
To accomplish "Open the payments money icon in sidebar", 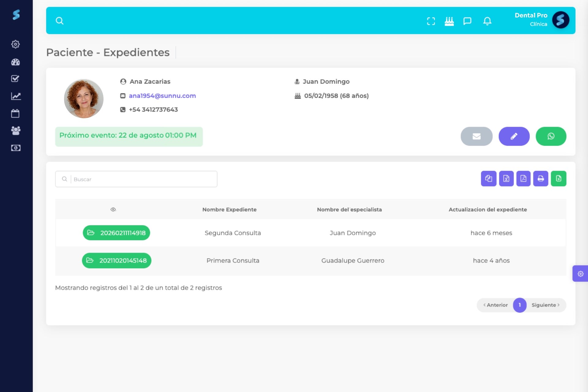I will coord(16,148).
